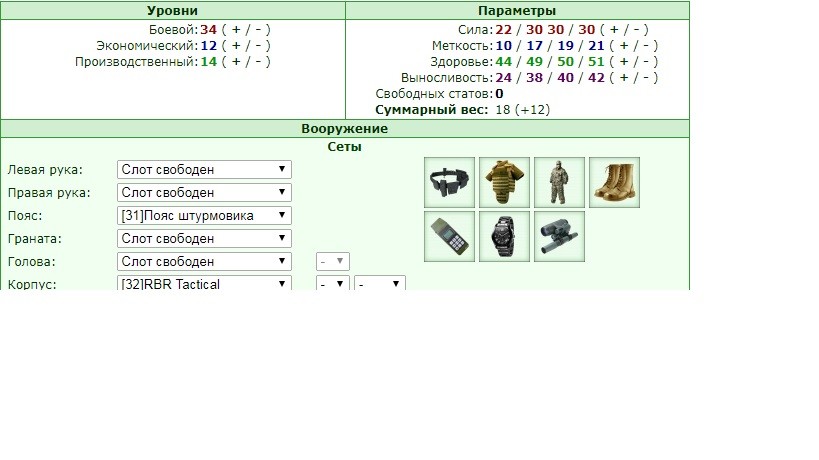
Task: Open the Голова slot dropdown
Action: (204, 262)
